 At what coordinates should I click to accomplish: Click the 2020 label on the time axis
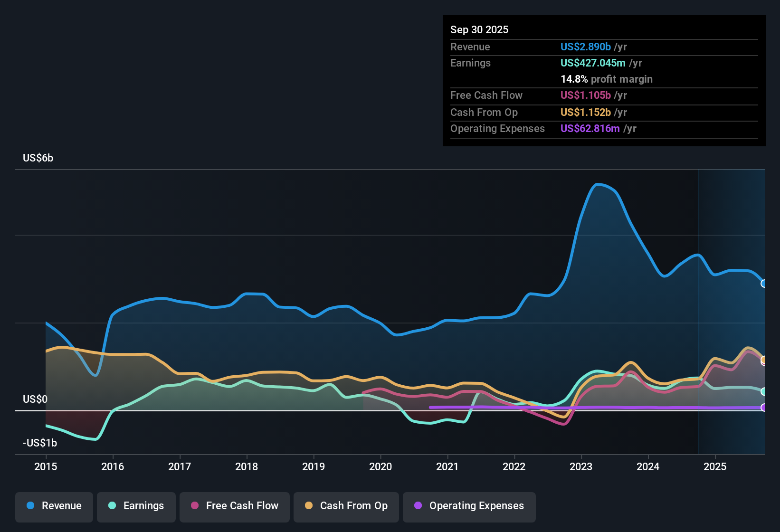pos(380,467)
